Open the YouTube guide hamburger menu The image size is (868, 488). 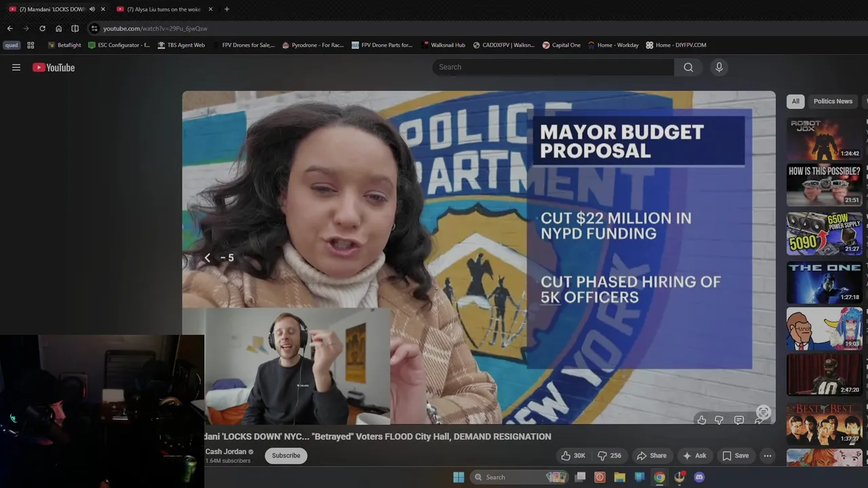click(16, 67)
